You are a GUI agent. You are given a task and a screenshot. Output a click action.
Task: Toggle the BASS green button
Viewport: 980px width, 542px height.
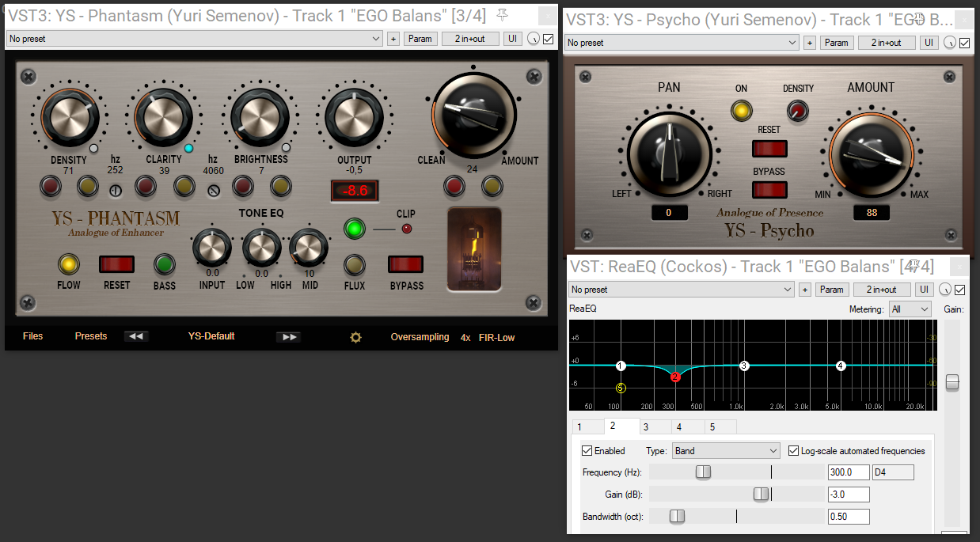(164, 264)
